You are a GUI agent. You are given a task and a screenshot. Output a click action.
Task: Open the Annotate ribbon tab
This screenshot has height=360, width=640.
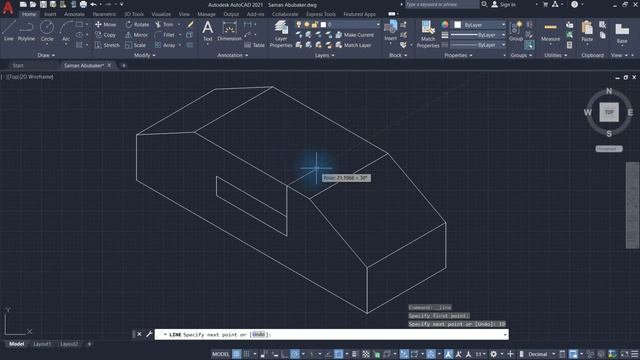(74, 14)
